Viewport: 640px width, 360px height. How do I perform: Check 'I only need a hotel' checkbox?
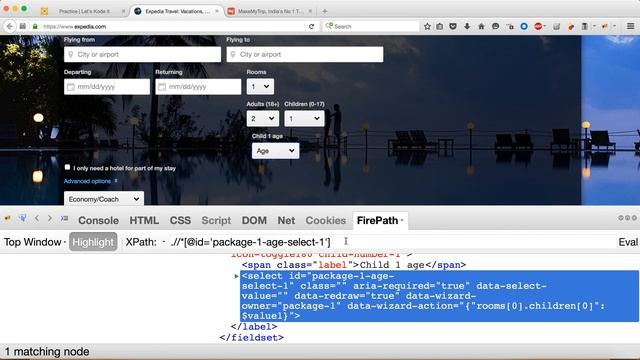pyautogui.click(x=67, y=167)
